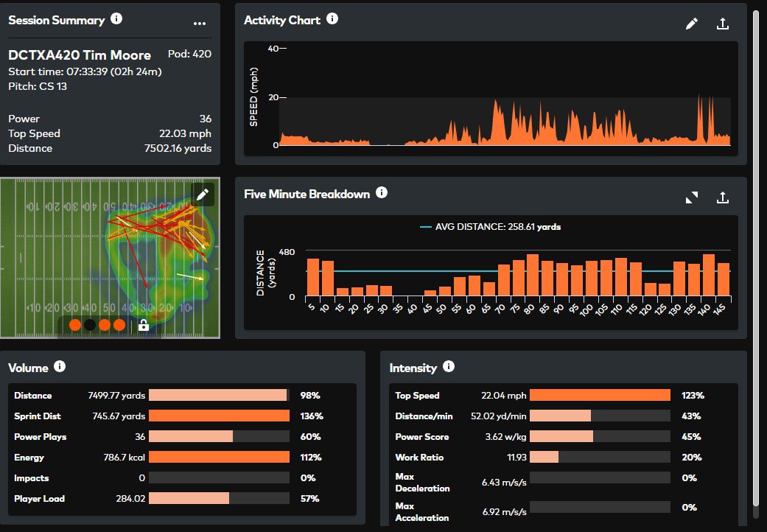Click the Activity Chart info icon

click(x=332, y=18)
